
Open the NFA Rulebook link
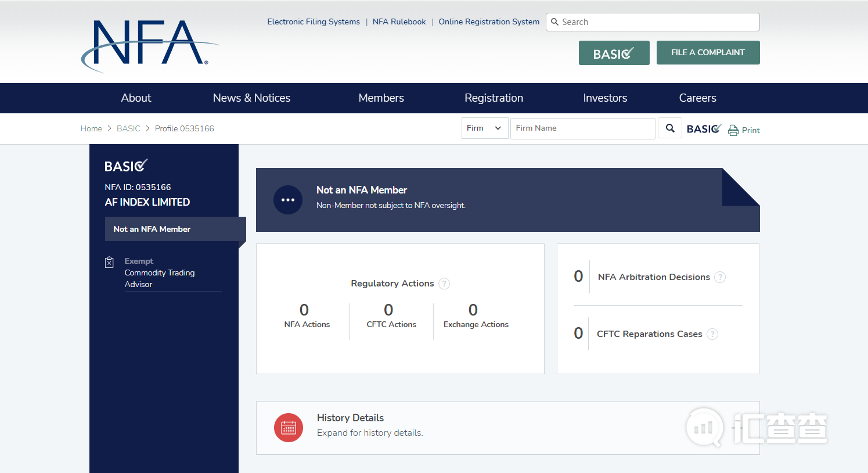pos(399,21)
